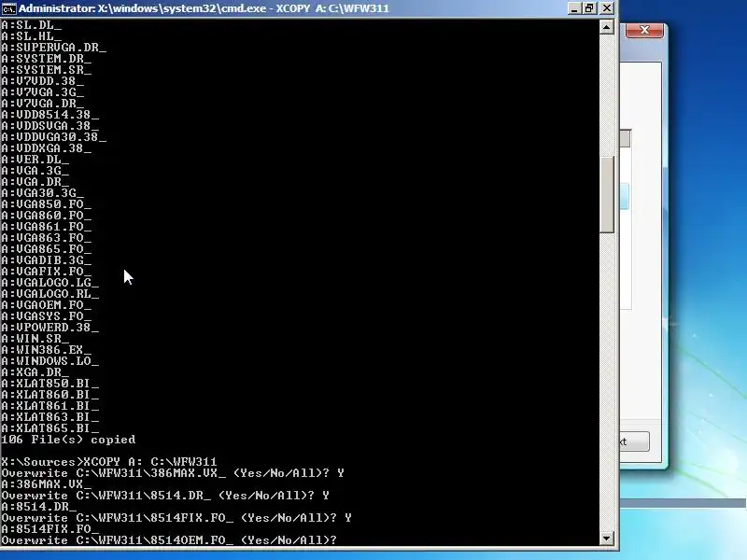Close the dialog window behind the console

pyautogui.click(x=644, y=30)
